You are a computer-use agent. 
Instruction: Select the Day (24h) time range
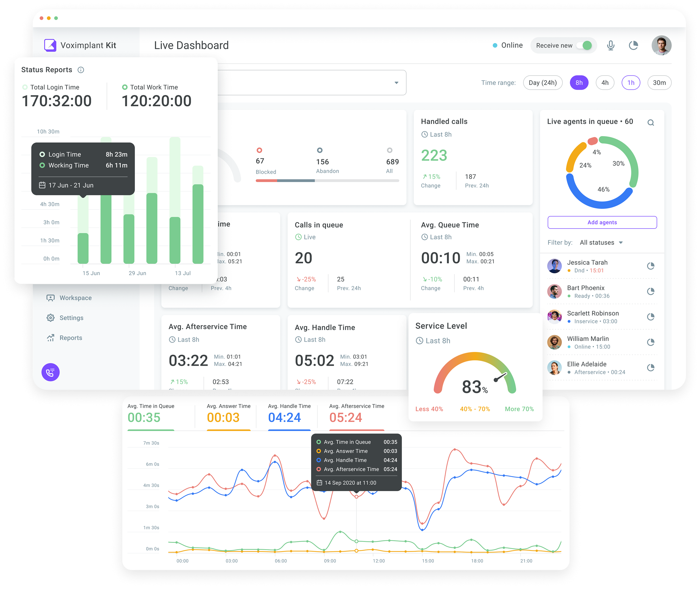(543, 83)
